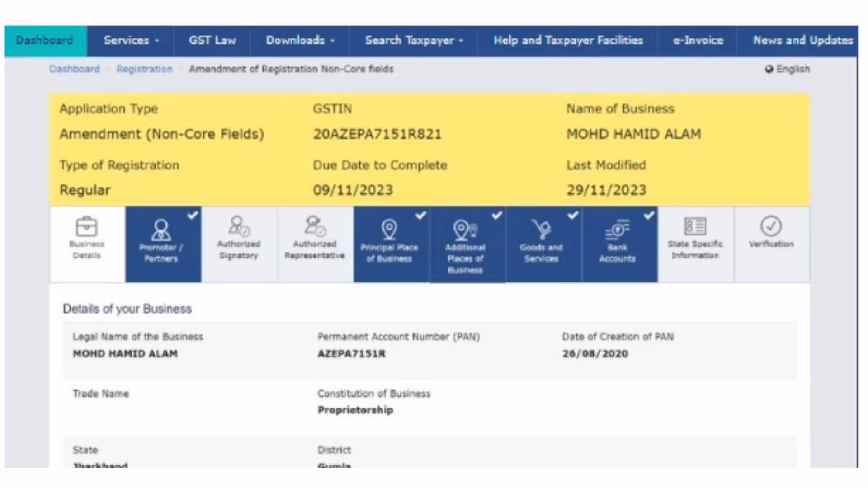Open the Authorized Signatory tab

239,244
